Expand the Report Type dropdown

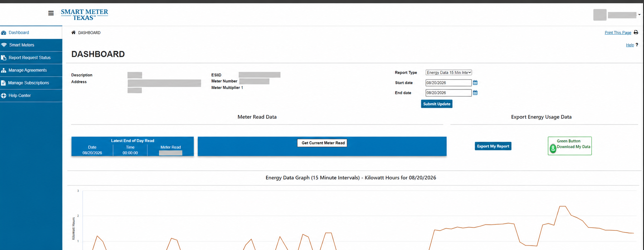[x=448, y=73]
